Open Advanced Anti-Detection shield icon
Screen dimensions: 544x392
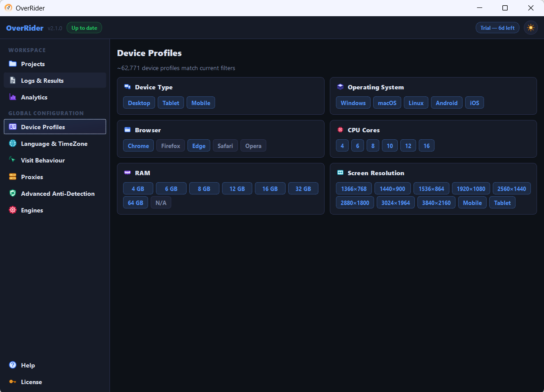pyautogui.click(x=13, y=194)
